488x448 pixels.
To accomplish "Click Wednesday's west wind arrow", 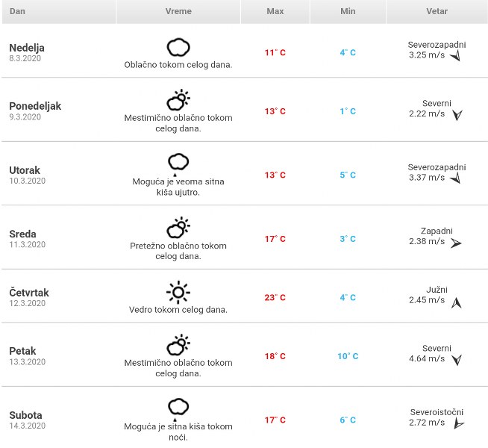I will click(456, 243).
